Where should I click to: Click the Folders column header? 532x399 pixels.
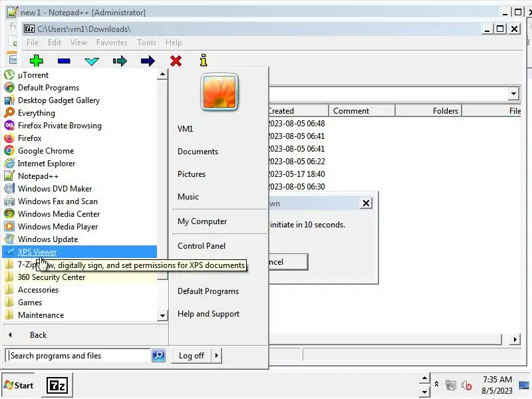[x=428, y=110]
